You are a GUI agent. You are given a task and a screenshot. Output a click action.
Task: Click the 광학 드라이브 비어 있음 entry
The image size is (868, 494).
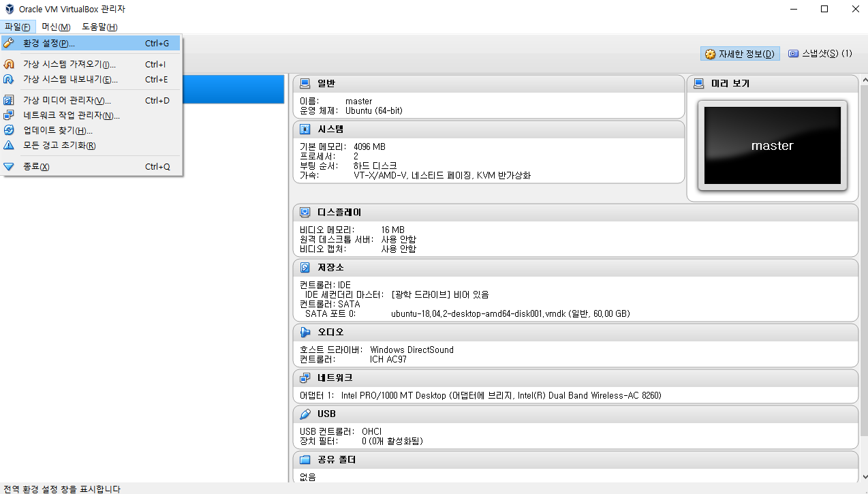tap(440, 294)
